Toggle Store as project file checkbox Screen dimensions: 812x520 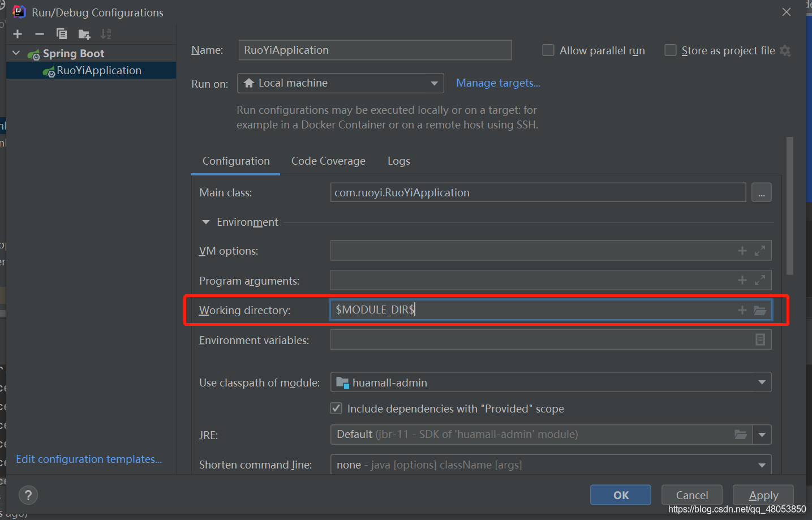point(670,50)
